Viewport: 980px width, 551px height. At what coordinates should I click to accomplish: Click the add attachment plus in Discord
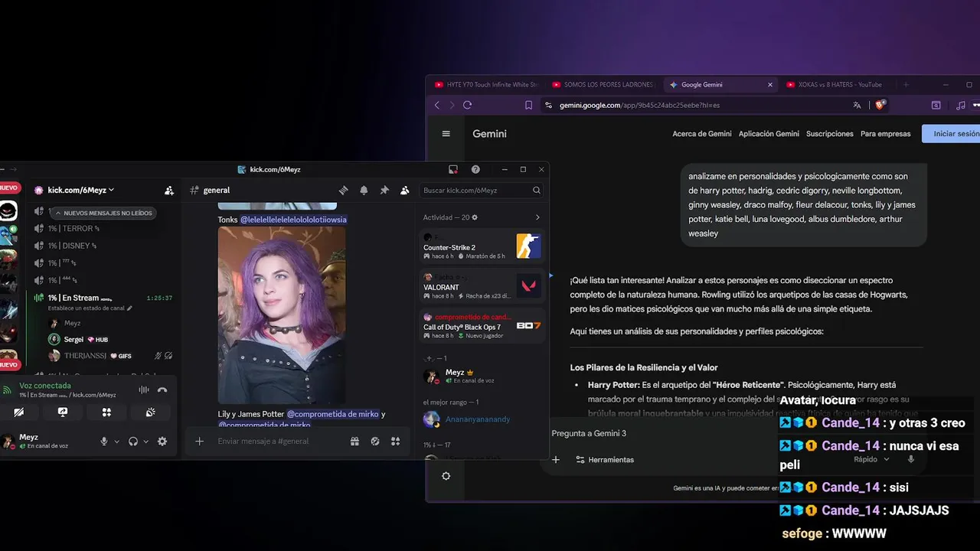pos(199,441)
